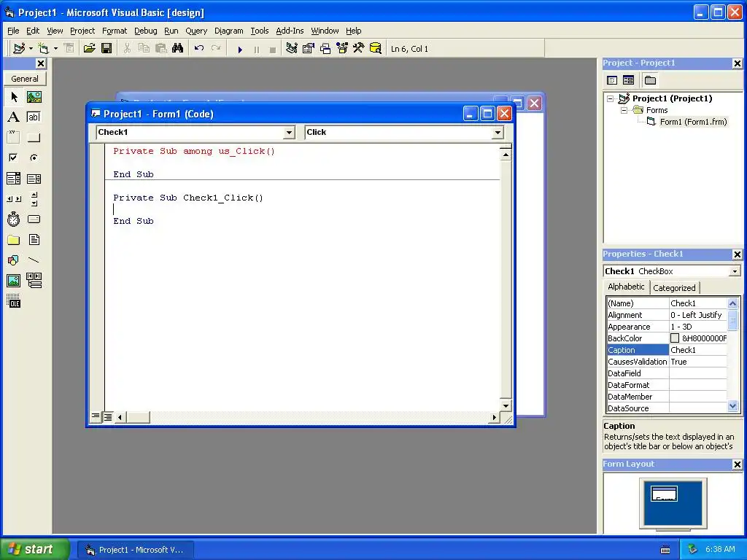747x560 pixels.
Task: Select the Label tool
Action: (14, 117)
